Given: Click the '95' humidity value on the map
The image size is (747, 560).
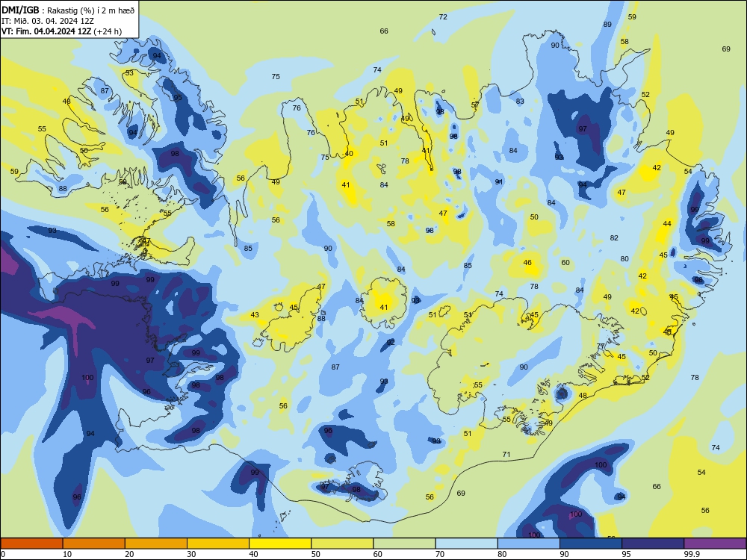Looking at the screenshot, I should [178, 97].
